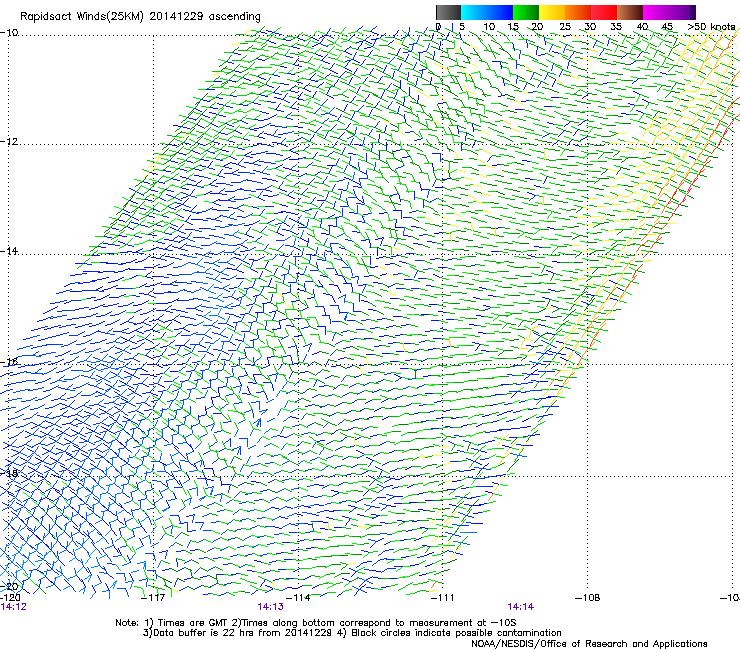Image resolution: width=740 pixels, height=650 pixels.
Task: Click the note line "3)Data buffer is 22 hrs"
Action: pos(352,633)
